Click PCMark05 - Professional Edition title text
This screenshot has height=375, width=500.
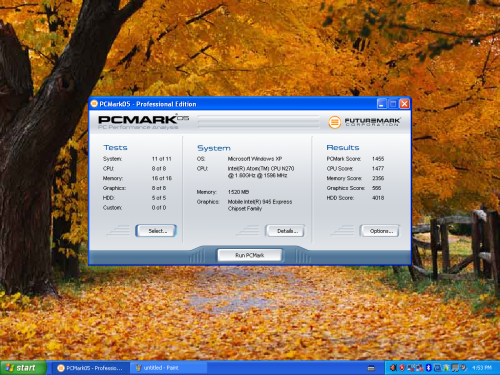coord(148,104)
